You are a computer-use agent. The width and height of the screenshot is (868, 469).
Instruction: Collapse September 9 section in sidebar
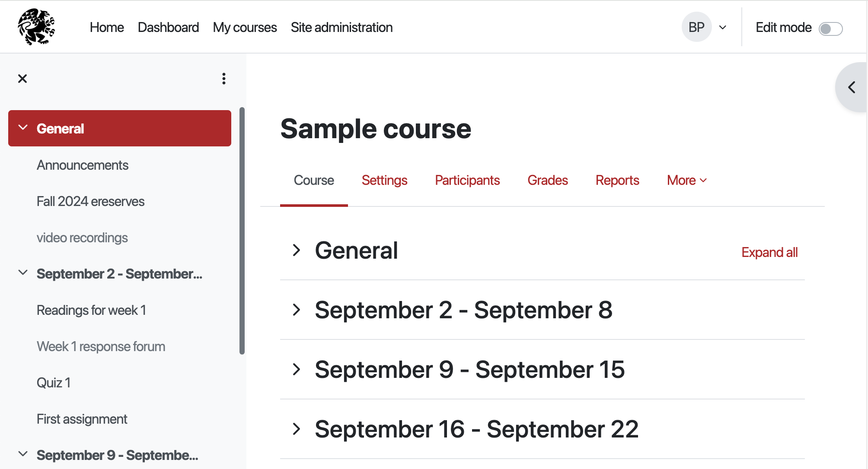23,454
